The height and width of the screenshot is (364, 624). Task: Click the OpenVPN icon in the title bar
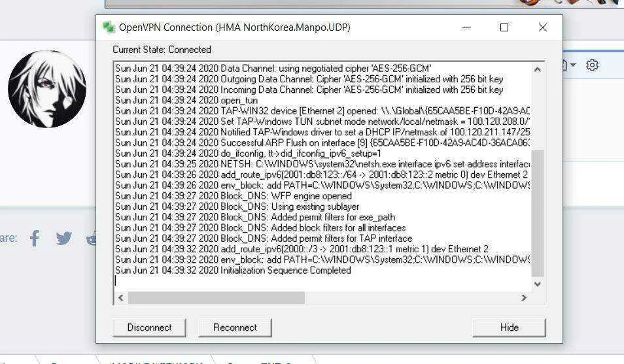coord(109,27)
